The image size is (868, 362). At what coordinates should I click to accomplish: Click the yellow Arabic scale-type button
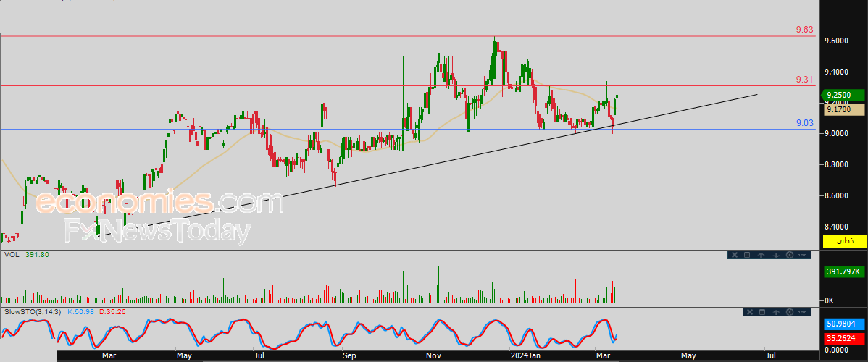point(844,241)
